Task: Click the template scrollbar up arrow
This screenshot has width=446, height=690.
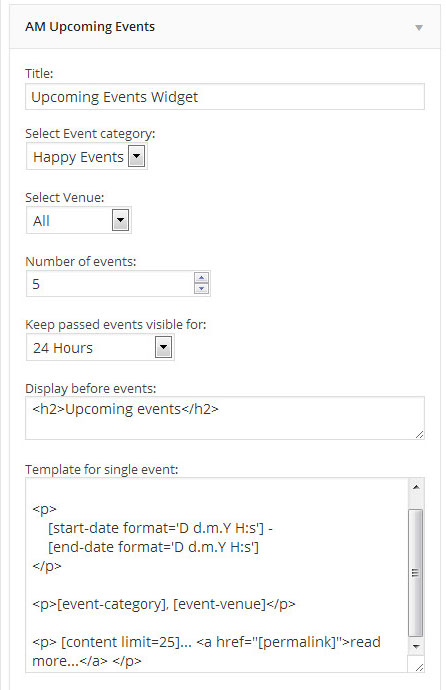Action: [416, 487]
